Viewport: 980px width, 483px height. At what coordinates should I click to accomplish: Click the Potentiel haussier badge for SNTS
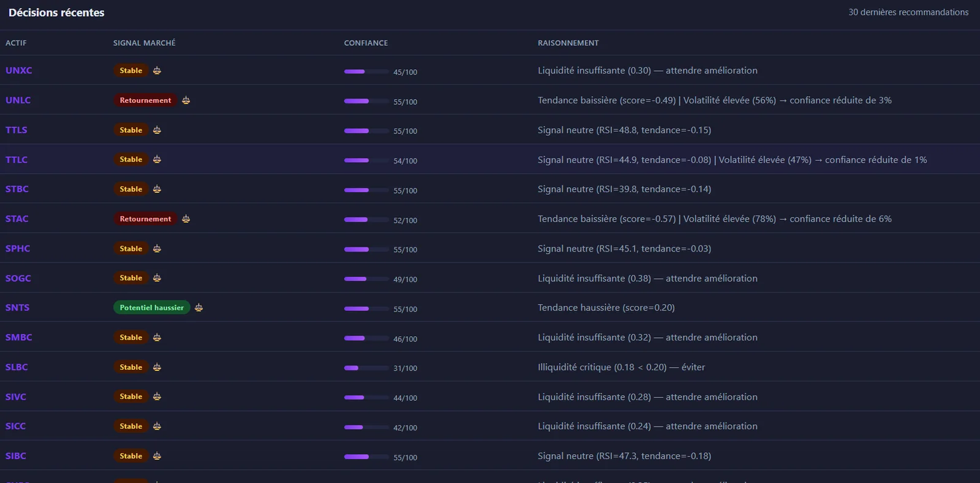(x=152, y=307)
